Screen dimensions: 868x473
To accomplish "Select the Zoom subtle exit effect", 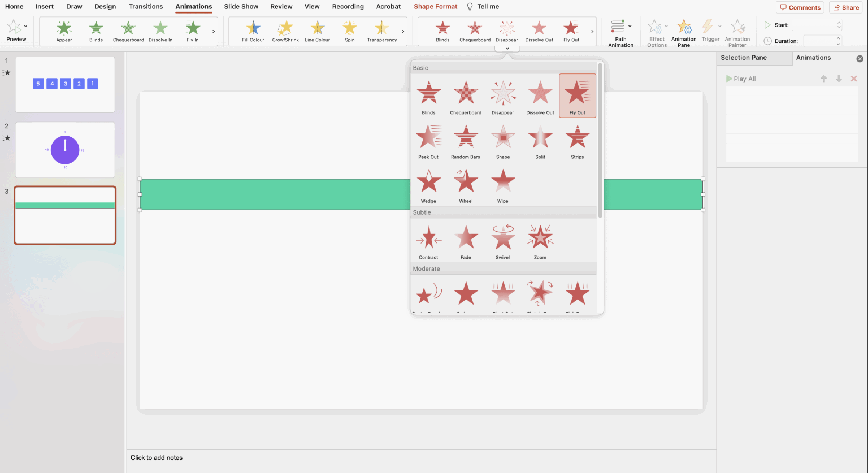I will 540,241.
